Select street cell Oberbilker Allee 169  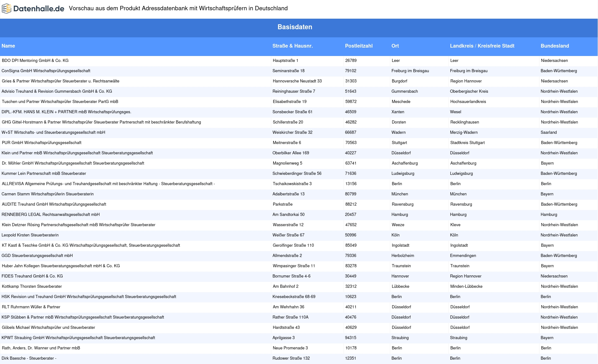291,153
